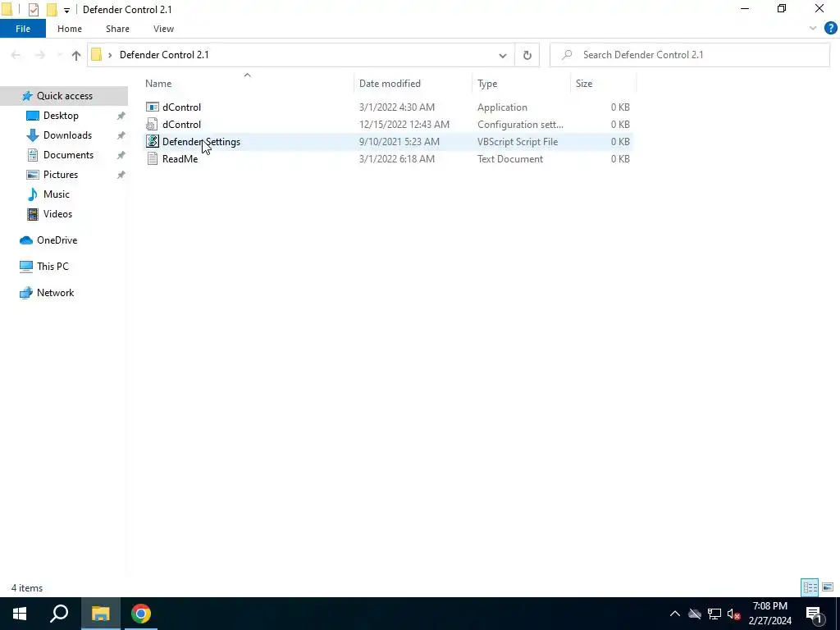Click the Text Document type text

pos(510,158)
